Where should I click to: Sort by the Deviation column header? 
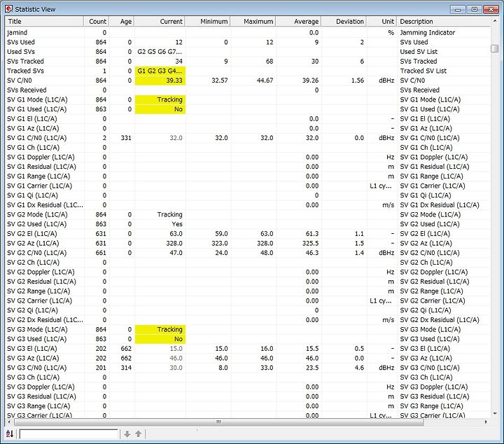344,22
